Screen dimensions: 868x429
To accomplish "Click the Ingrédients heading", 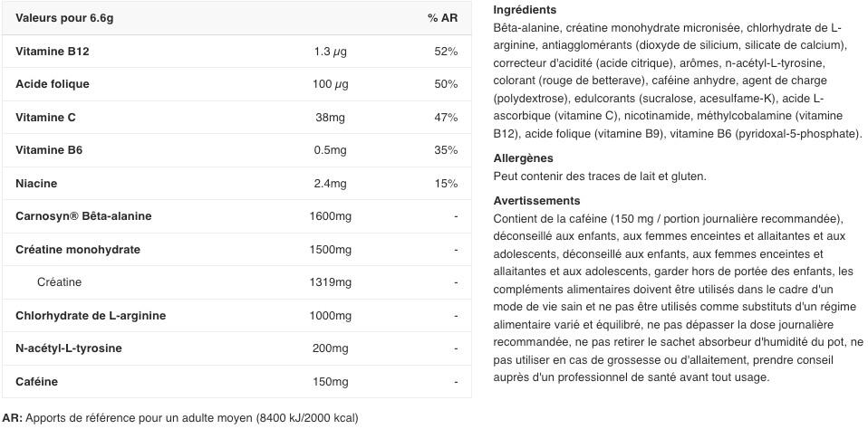I will point(525,10).
